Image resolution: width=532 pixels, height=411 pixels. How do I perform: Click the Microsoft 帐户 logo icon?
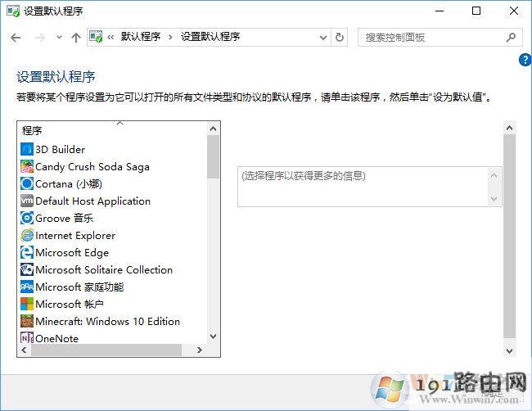click(27, 304)
